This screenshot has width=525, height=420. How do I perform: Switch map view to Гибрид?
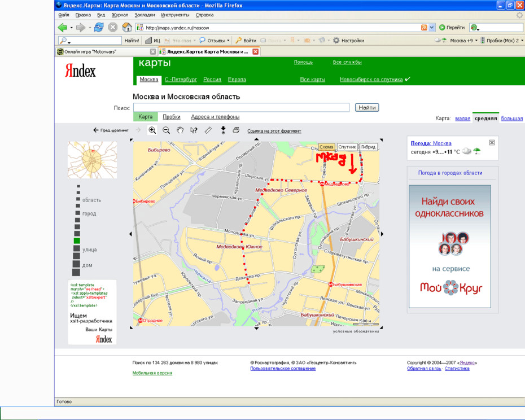tap(368, 147)
